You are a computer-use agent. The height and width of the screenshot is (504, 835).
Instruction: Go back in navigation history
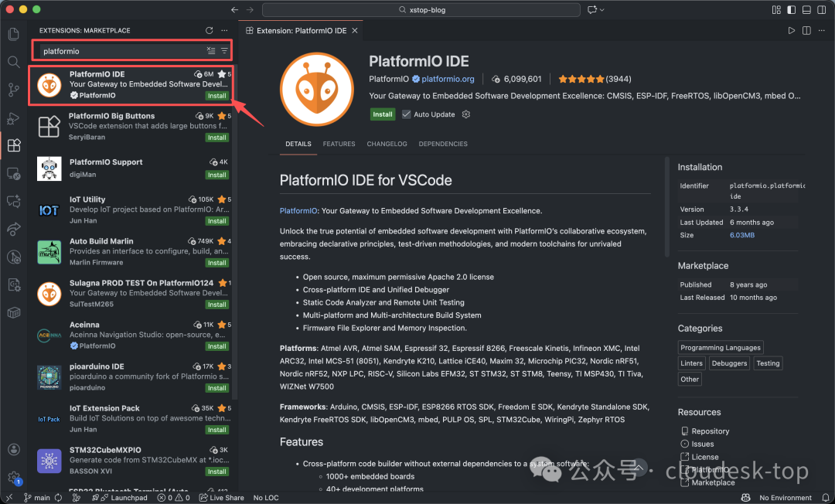click(235, 9)
